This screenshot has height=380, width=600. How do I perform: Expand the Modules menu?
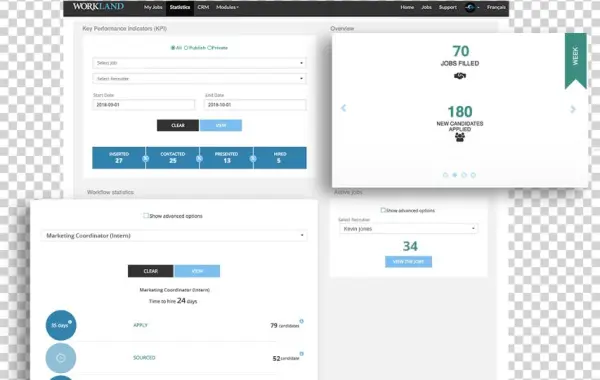tap(227, 7)
